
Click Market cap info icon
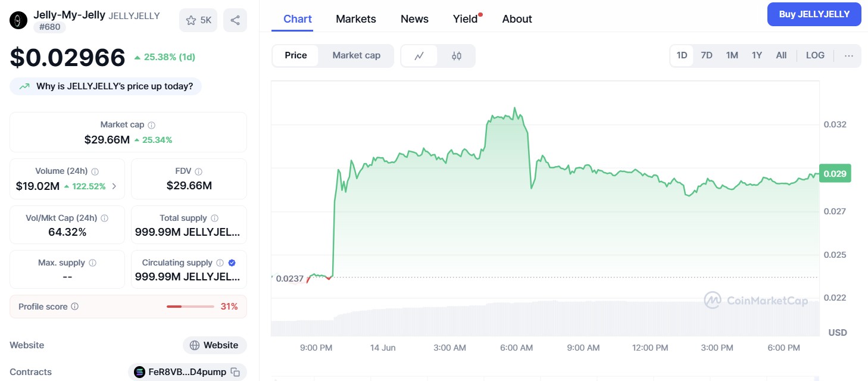[x=152, y=125]
